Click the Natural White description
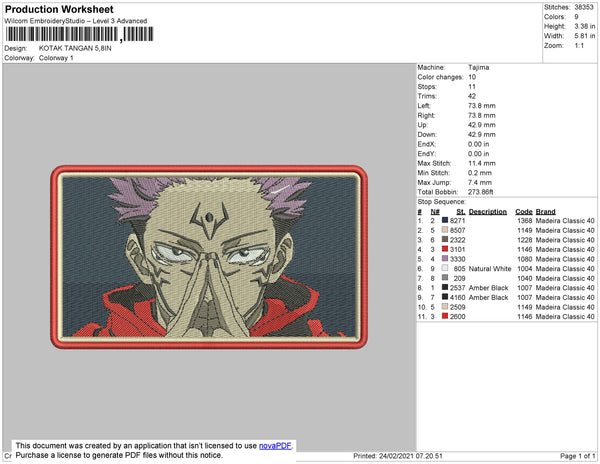 point(490,269)
